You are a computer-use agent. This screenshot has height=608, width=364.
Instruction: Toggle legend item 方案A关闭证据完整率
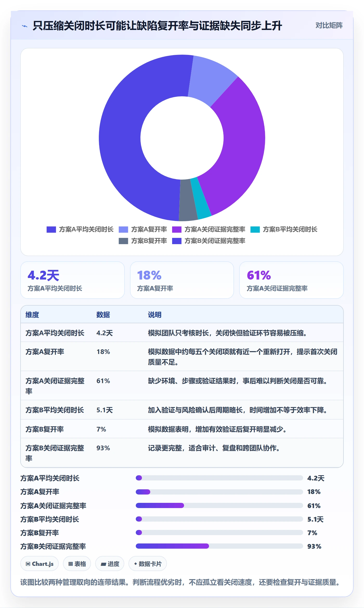pyautogui.click(x=209, y=229)
